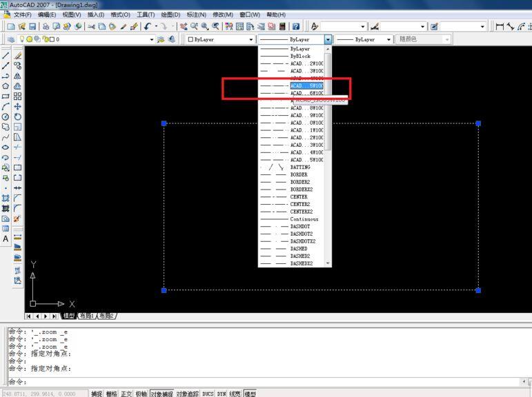Click the layer 0 color swatch
Viewport: 532px width, 397px height.
click(52, 39)
